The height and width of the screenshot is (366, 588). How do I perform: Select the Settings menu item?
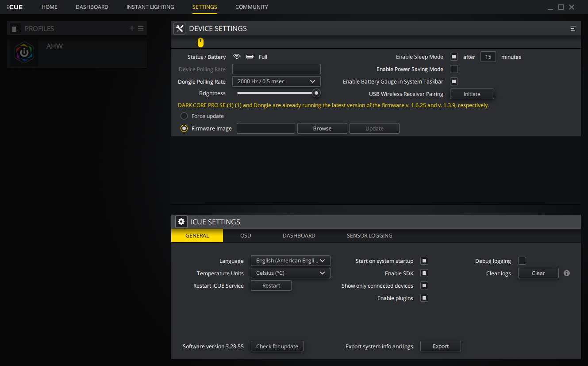tap(205, 7)
